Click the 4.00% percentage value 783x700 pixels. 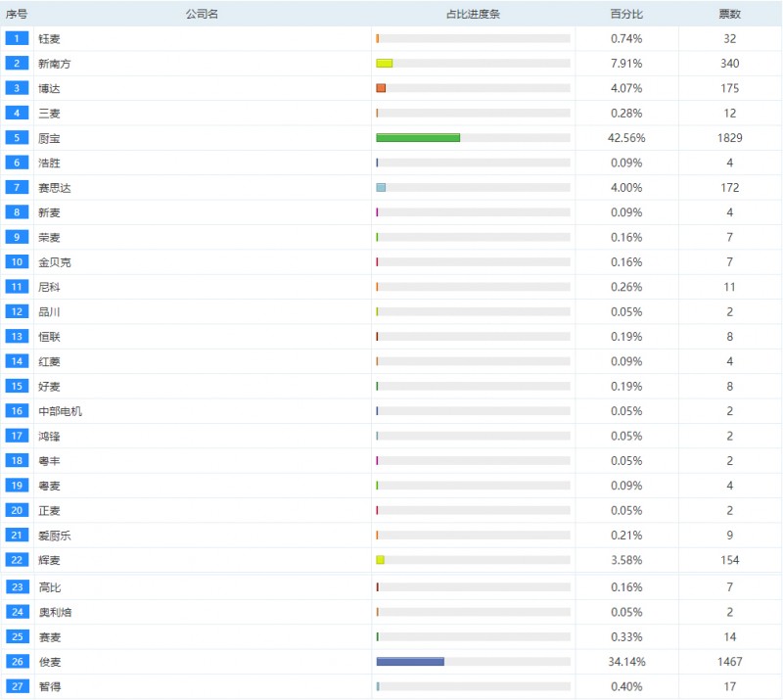[x=626, y=188]
